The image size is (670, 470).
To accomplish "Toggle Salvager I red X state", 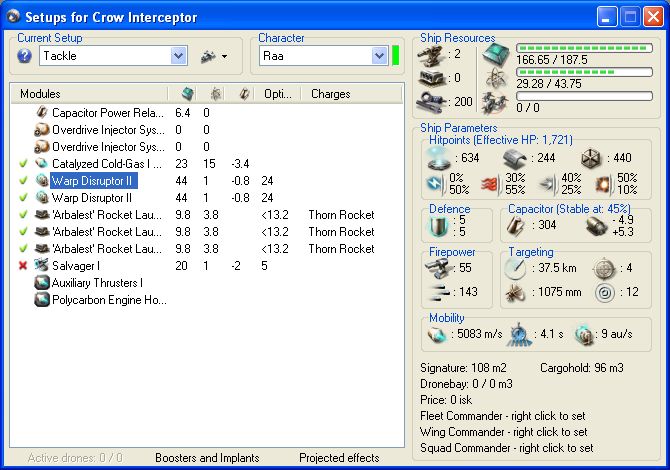I will (x=23, y=266).
